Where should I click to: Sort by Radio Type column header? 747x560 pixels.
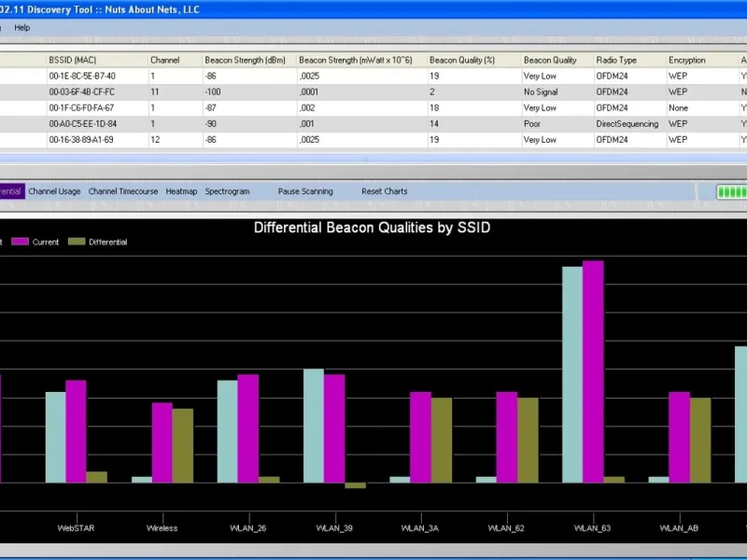tap(630, 60)
